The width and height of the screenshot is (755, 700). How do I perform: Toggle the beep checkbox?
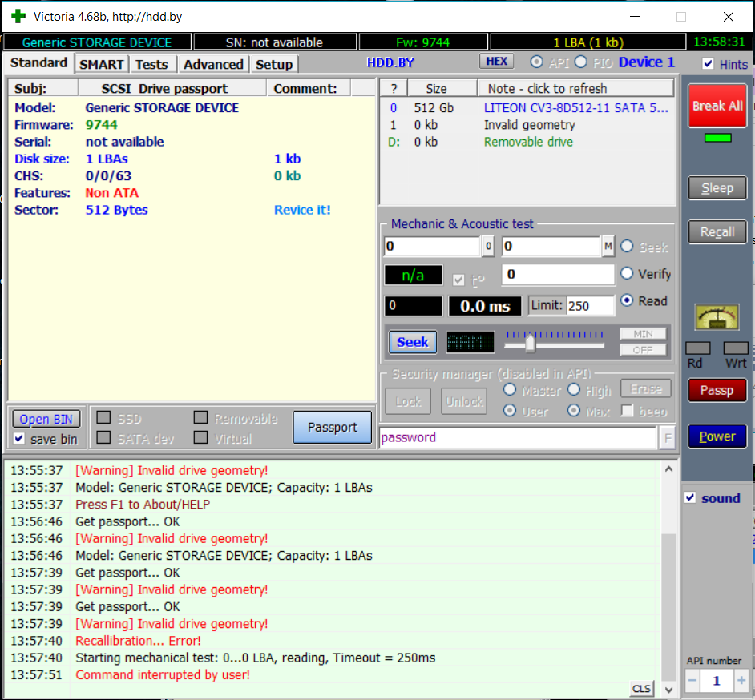(627, 411)
